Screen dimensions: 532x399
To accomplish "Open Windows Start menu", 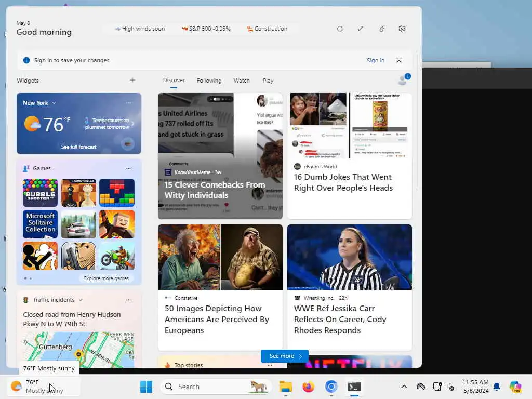I will click(146, 387).
